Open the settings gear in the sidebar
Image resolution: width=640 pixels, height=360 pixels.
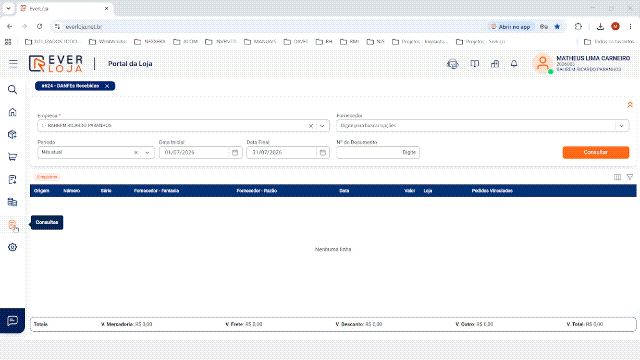(13, 247)
